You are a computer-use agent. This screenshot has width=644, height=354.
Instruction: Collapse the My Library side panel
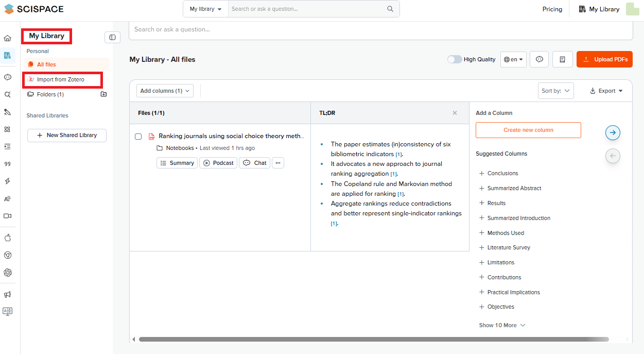[x=112, y=37]
